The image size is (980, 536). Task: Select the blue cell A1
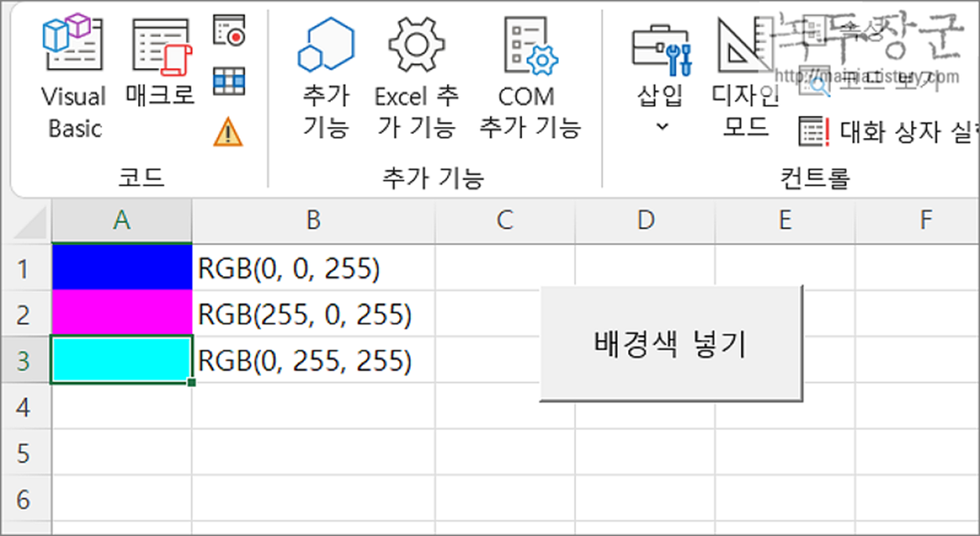(x=122, y=267)
